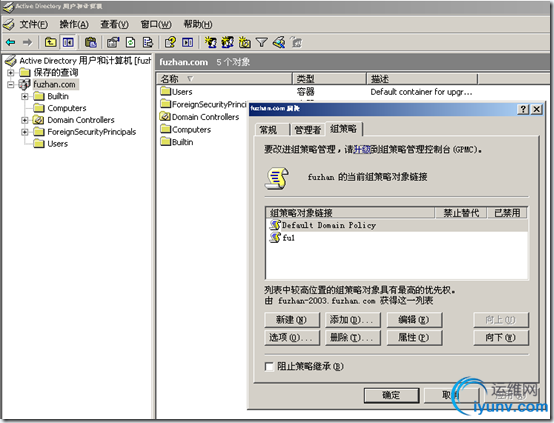Open Properties via toolbar icon
Viewport: 554px width, 423px height.
pos(113,42)
